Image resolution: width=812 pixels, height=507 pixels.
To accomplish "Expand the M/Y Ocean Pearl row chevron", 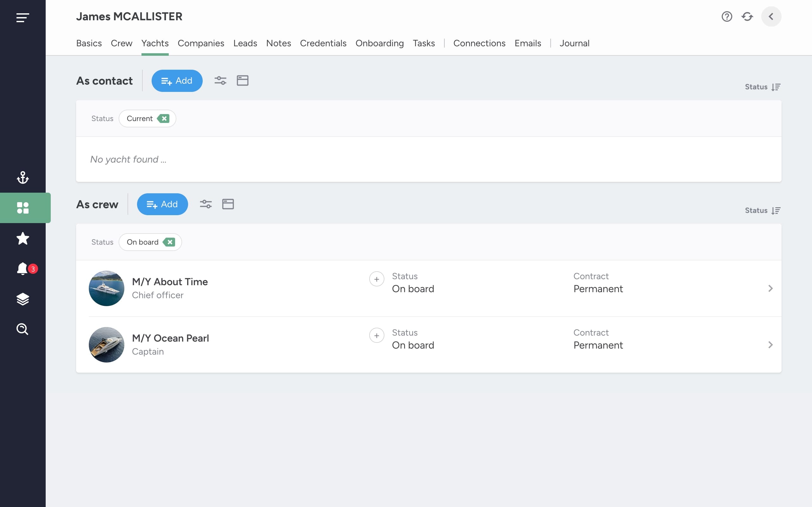I will point(770,345).
